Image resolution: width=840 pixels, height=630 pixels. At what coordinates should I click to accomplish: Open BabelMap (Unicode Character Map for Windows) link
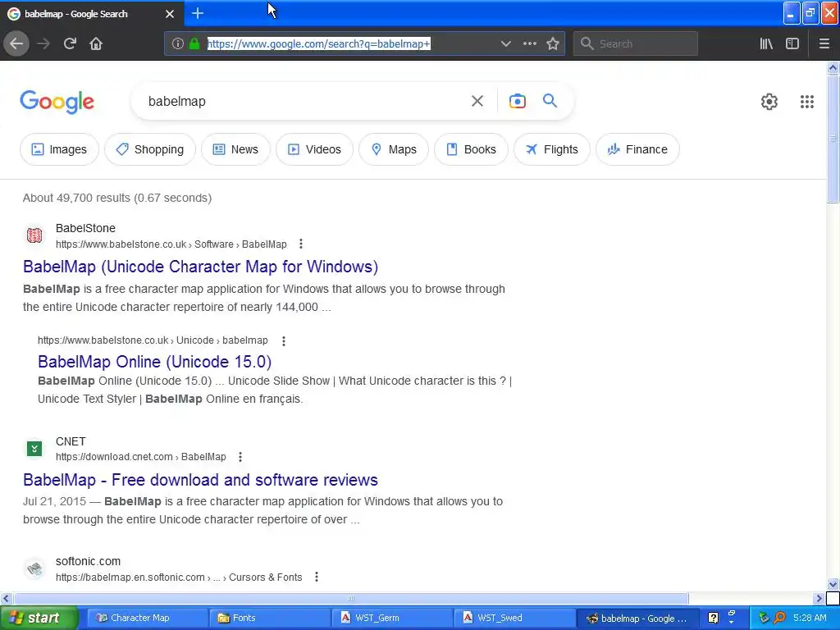pyautogui.click(x=200, y=267)
